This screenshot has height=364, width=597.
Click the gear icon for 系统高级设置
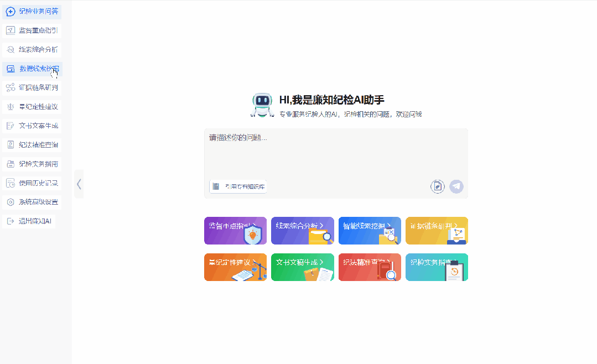(10, 202)
